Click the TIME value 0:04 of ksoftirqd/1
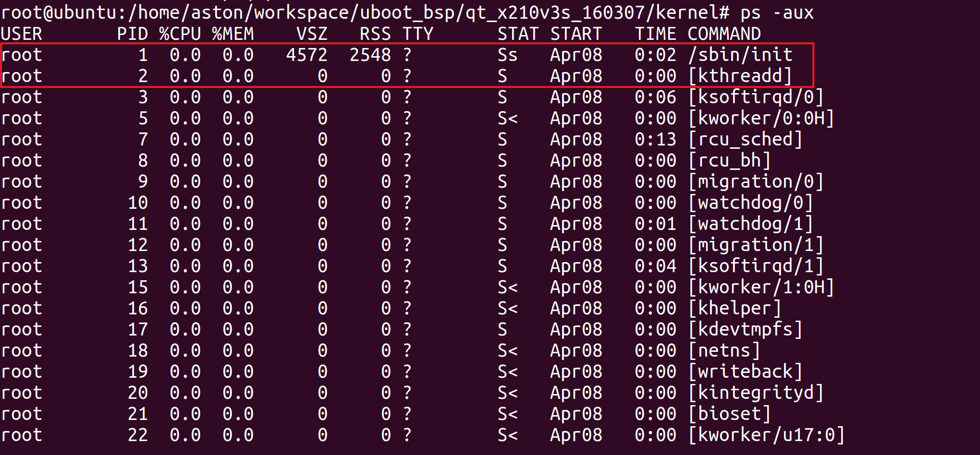980x455 pixels. click(x=655, y=266)
